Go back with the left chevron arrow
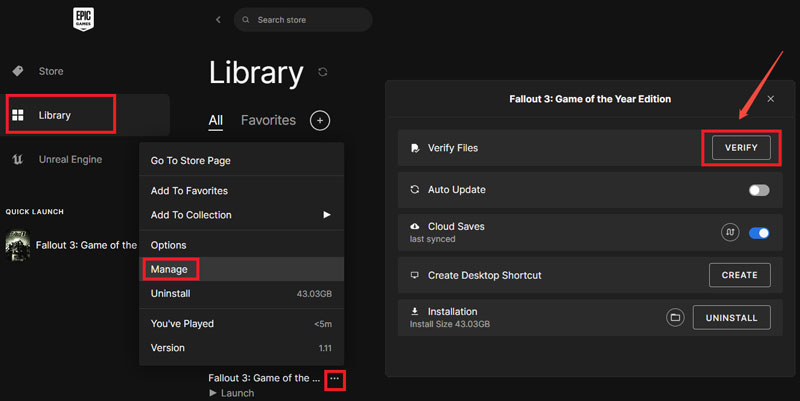Image resolution: width=800 pixels, height=401 pixels. [218, 19]
